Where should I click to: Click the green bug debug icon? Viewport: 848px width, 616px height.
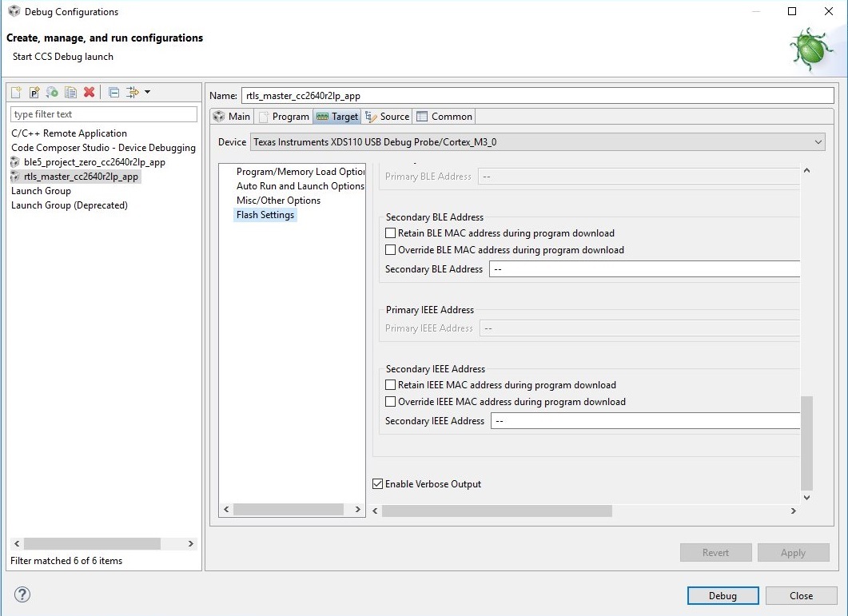click(x=810, y=50)
